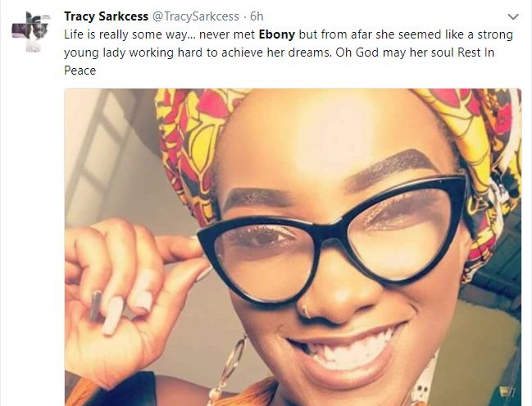Click the smiling teeth in the photo
Screen dimensions: 532x406
[349, 351]
